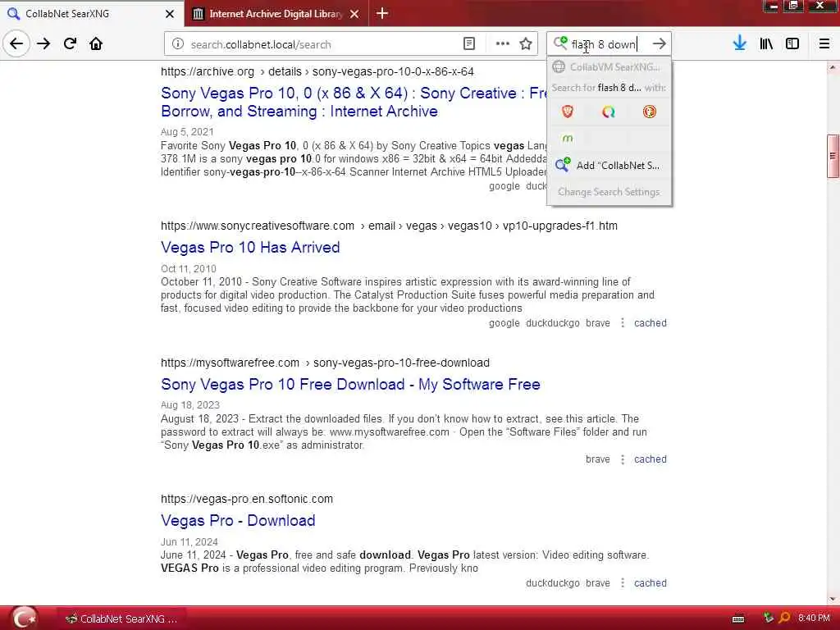Viewport: 840px width, 630px height.
Task: Switch to the CollabNet SearXNG tab
Action: (x=91, y=13)
